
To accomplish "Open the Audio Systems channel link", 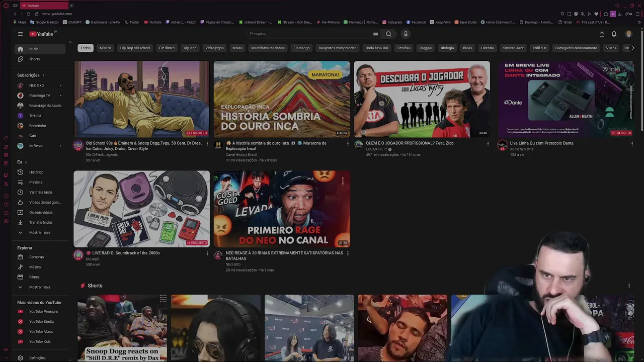I will click(x=522, y=149).
